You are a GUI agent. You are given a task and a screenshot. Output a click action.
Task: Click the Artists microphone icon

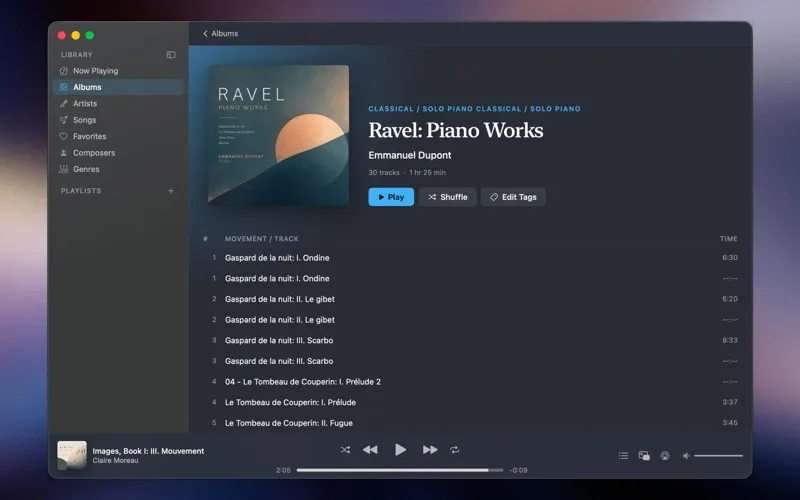63,104
